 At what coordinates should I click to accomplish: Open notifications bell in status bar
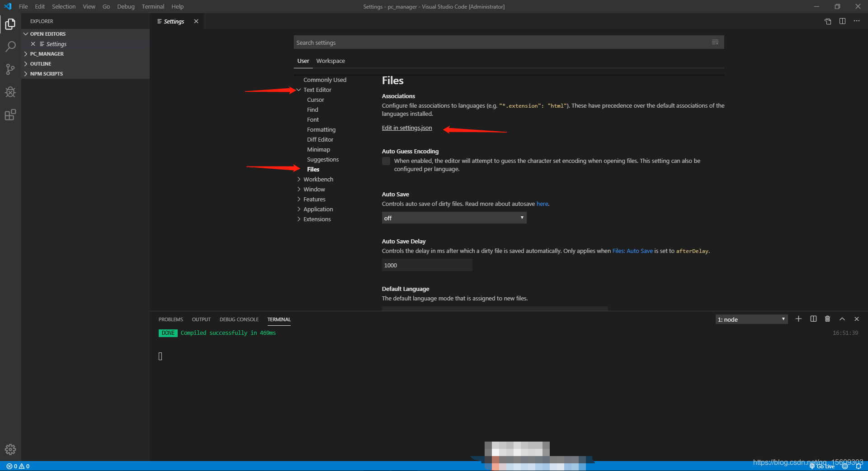coord(859,466)
